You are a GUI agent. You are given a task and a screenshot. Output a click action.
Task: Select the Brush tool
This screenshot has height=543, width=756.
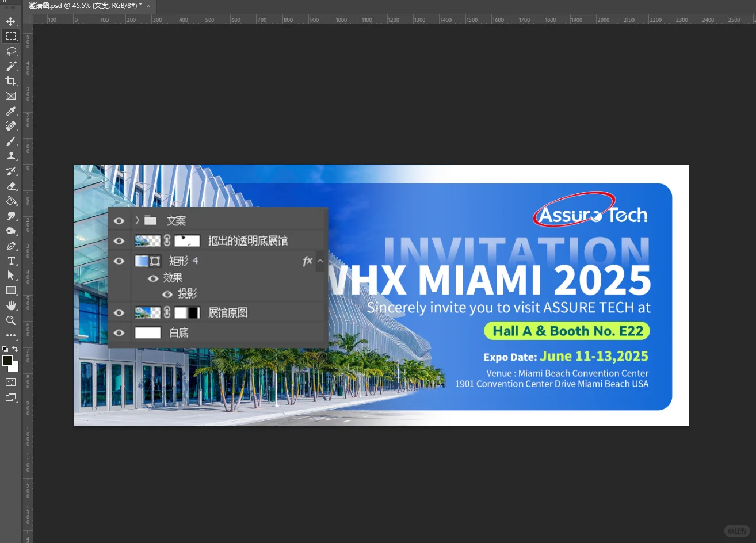tap(11, 141)
